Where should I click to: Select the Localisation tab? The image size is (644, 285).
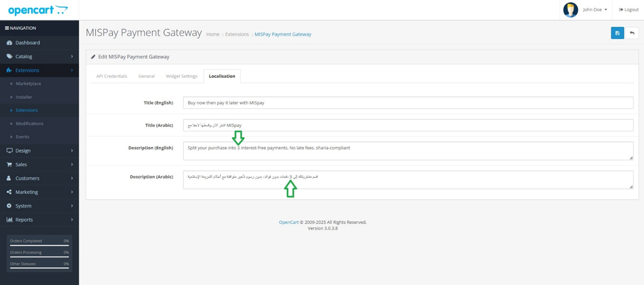click(x=222, y=76)
